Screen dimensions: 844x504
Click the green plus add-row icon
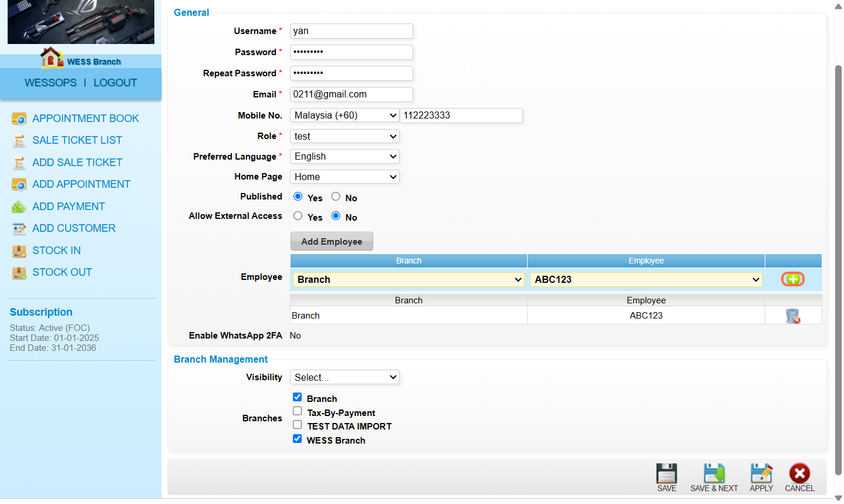(793, 279)
